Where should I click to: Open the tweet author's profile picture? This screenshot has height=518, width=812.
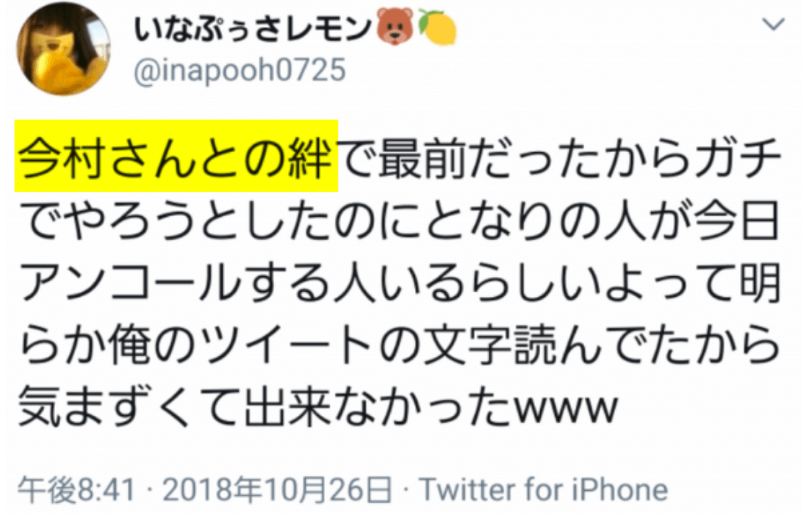(x=64, y=48)
